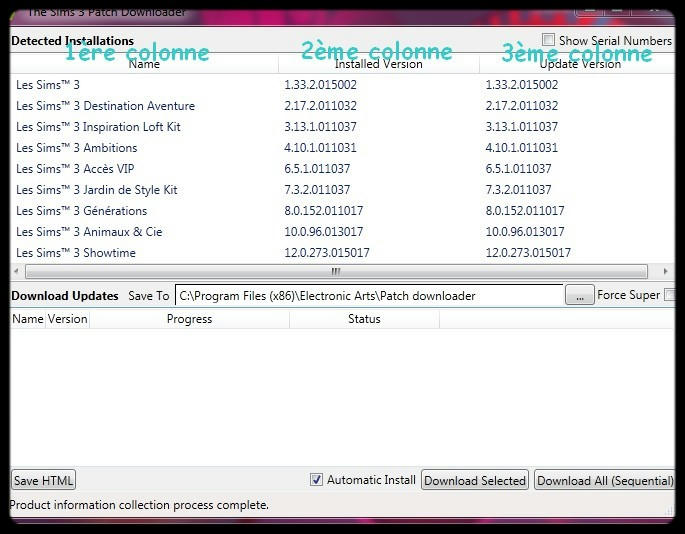685x534 pixels.
Task: Sort by the Update Version column header
Action: coord(580,64)
